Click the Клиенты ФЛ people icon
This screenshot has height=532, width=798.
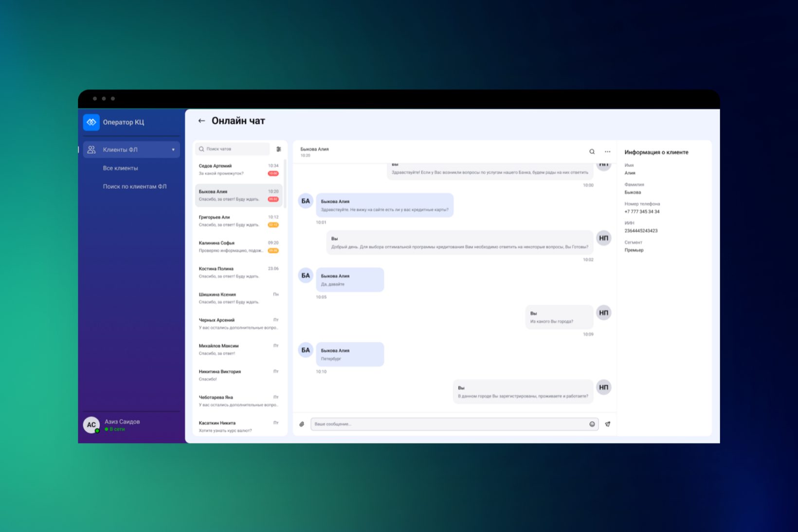[91, 149]
